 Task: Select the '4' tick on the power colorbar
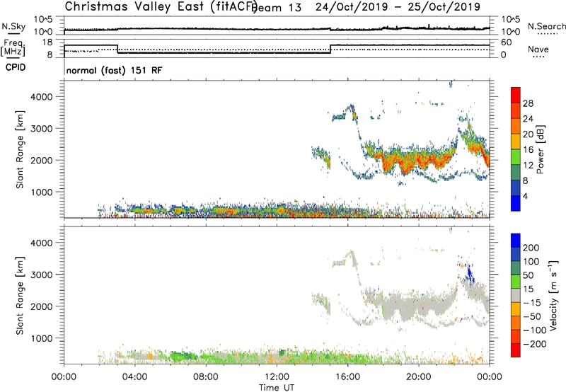tap(525, 196)
